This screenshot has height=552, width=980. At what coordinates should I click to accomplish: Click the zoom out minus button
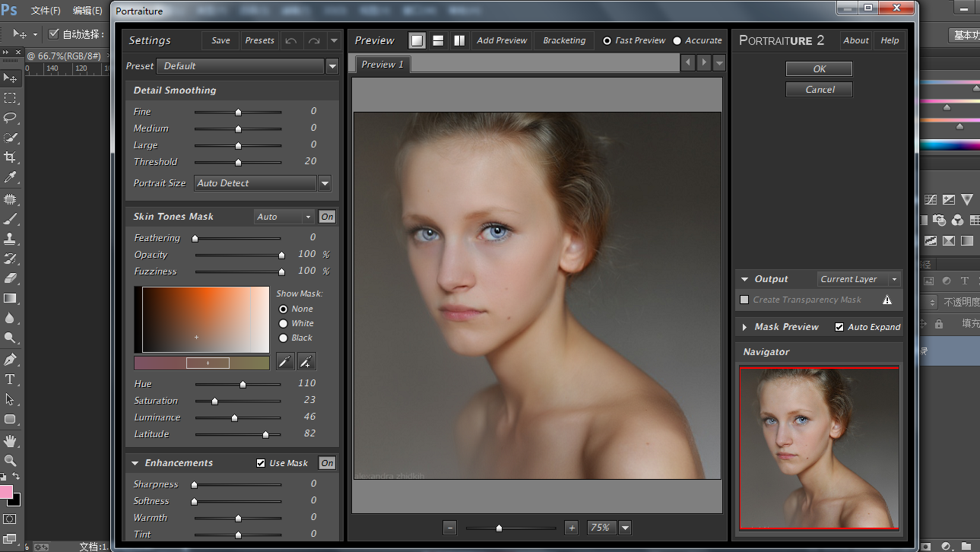(x=449, y=528)
